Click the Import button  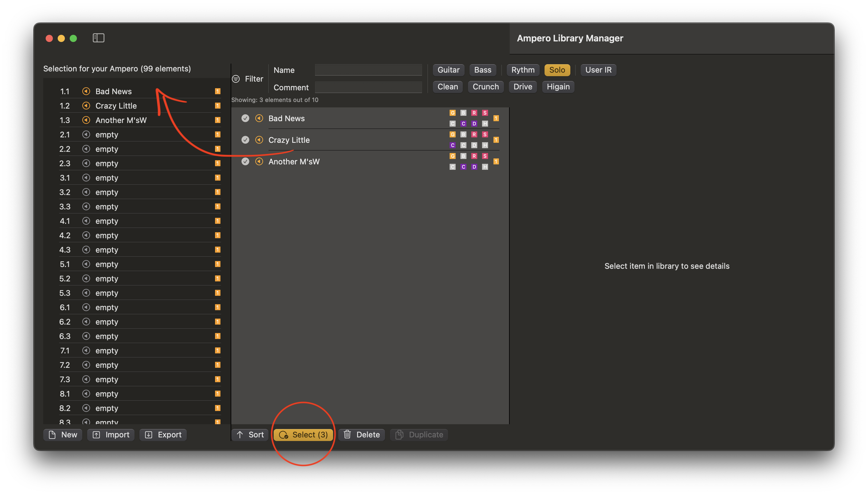[111, 434]
